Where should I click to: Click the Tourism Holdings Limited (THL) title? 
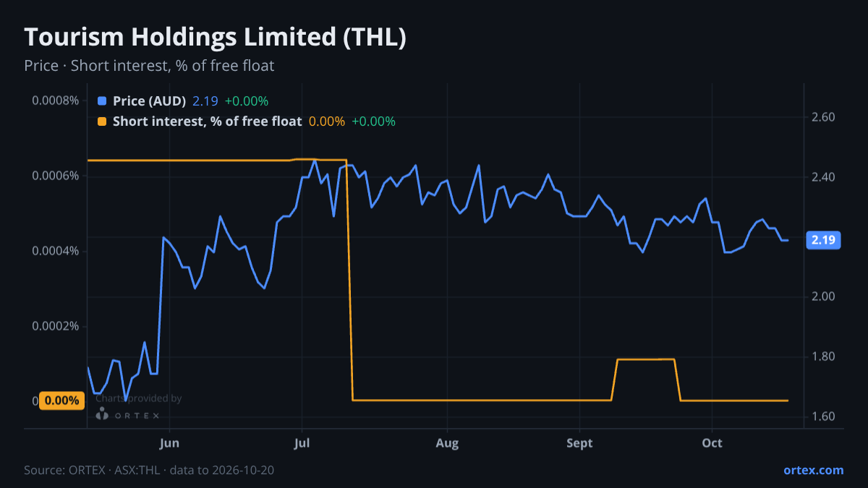coord(215,38)
